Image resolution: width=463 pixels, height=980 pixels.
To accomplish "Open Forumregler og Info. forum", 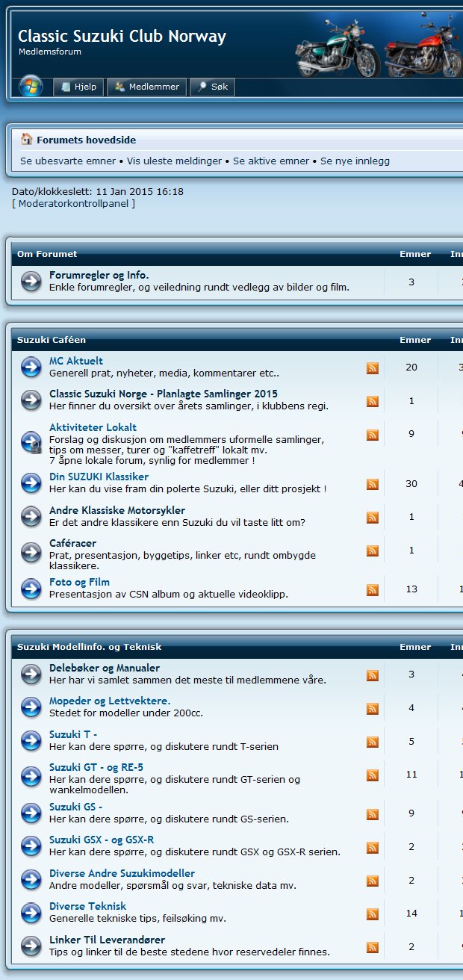I will [x=99, y=276].
